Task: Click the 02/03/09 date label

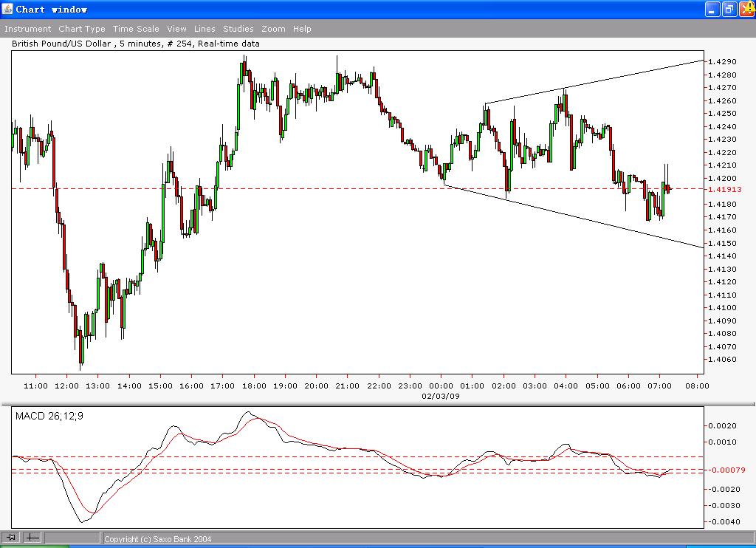Action: click(441, 396)
